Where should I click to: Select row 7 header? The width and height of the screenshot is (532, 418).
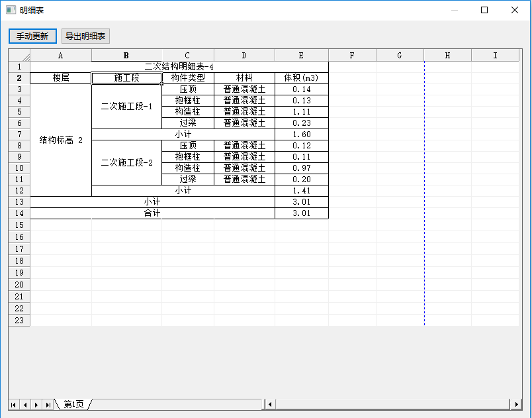pos(19,134)
